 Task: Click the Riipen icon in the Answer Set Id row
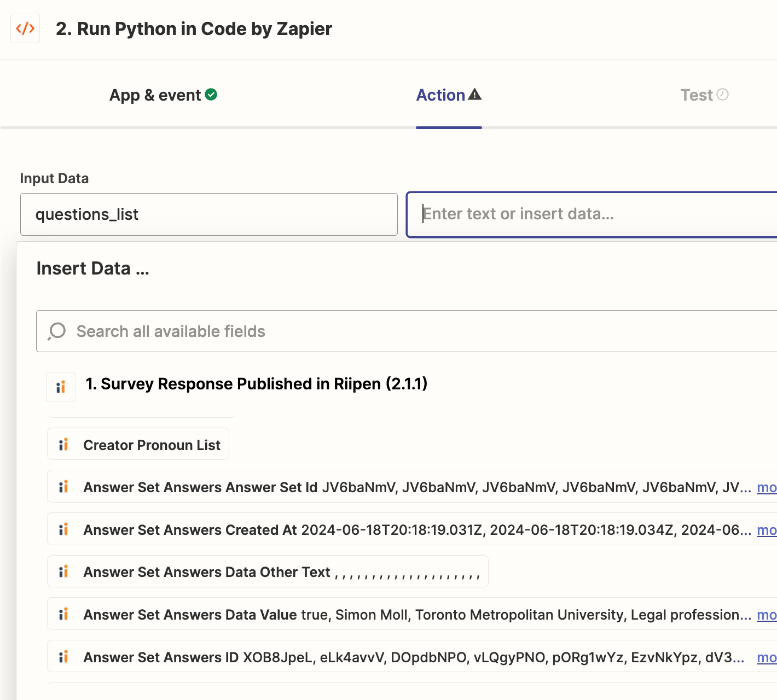click(63, 487)
